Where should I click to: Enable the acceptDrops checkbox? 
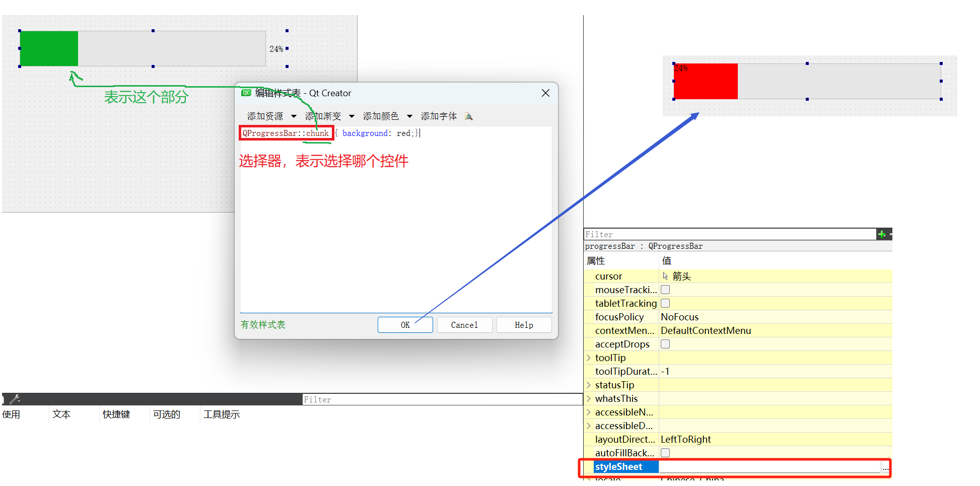coord(665,344)
